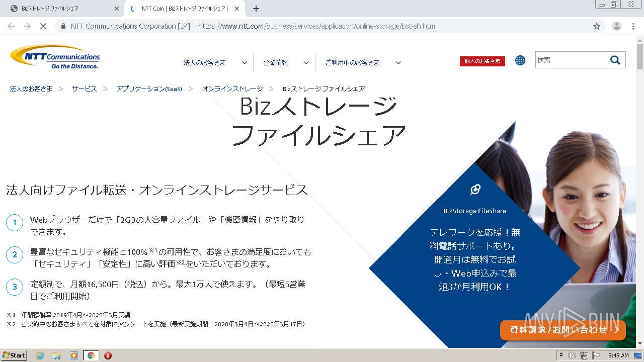Click the magnifier search icon
The height and width of the screenshot is (362, 644).
pyautogui.click(x=615, y=60)
